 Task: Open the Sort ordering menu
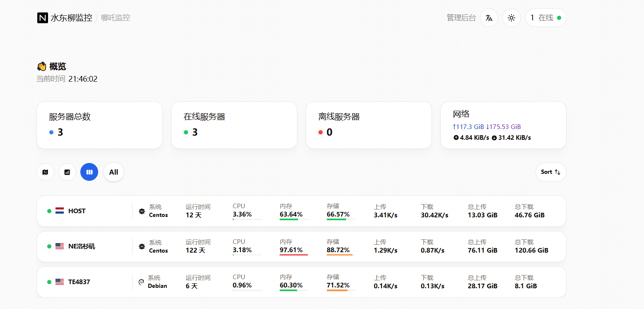(x=551, y=172)
